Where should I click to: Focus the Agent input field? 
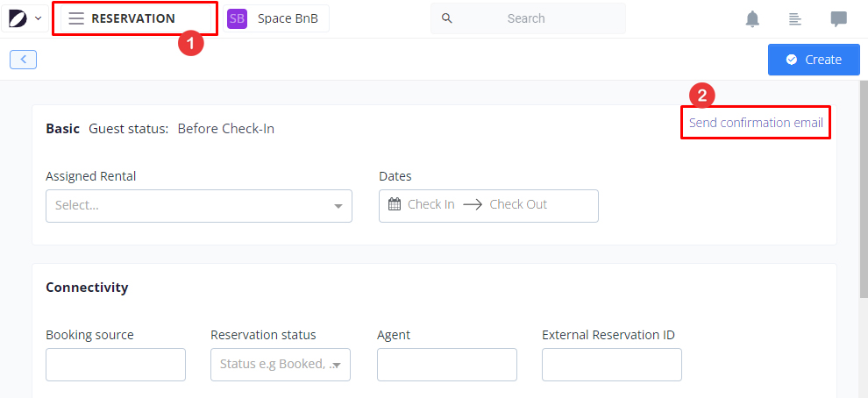(x=447, y=365)
